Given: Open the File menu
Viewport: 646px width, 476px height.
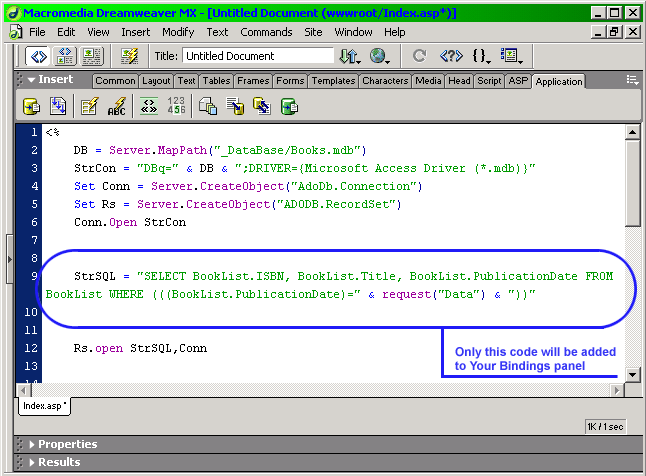Looking at the screenshot, I should coord(37,32).
